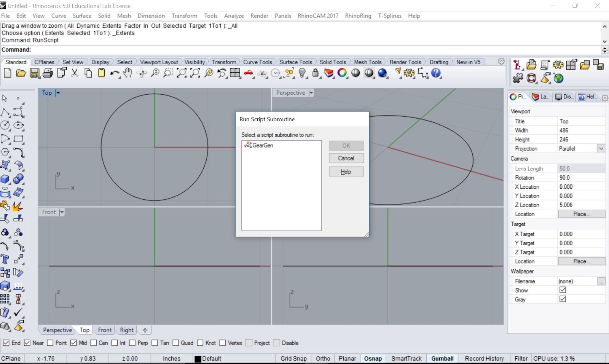Screen dimensions: 609x364
Task: Uncheck the Wallpaper Gray checkbox
Action: (x=563, y=299)
